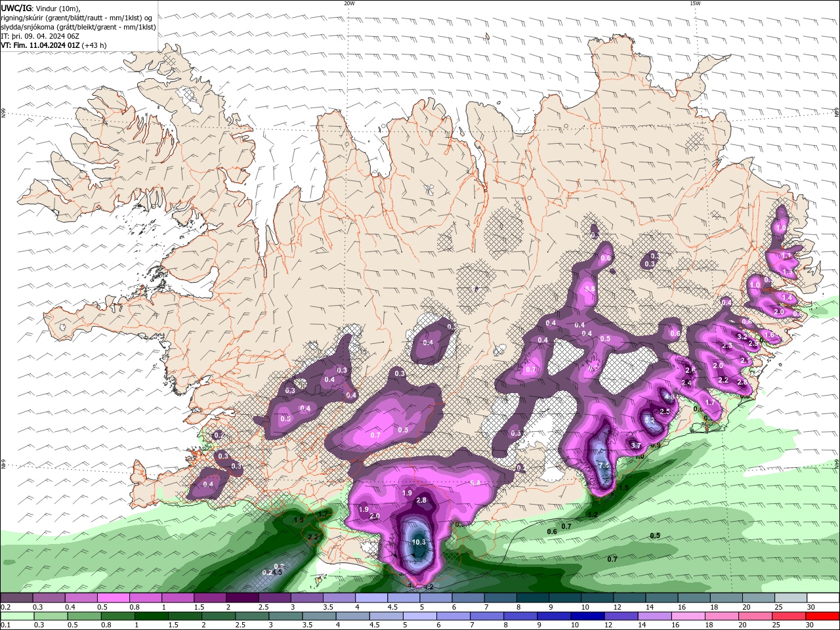Select the 1.3 value near the east coast
The image size is (840, 630).
788,272
